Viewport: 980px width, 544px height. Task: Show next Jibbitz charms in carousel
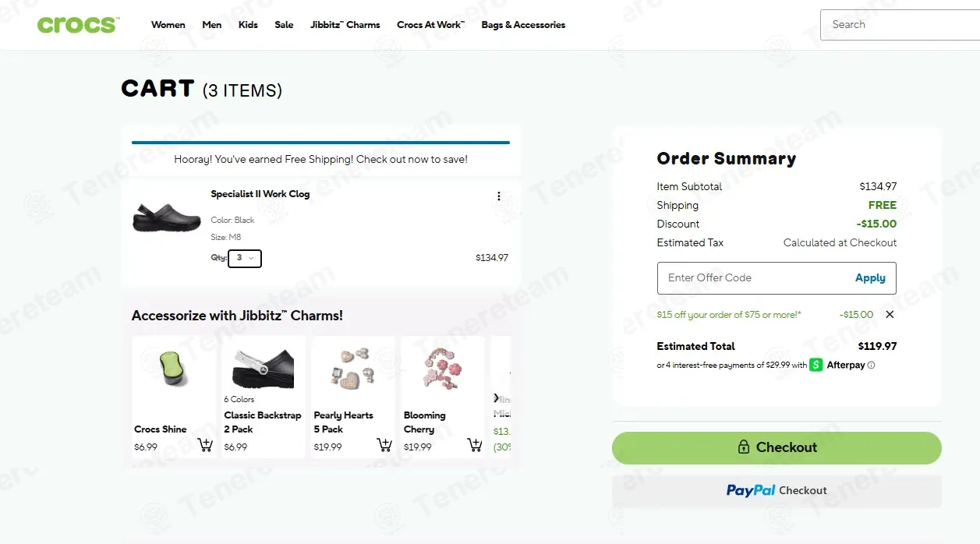pyautogui.click(x=497, y=397)
